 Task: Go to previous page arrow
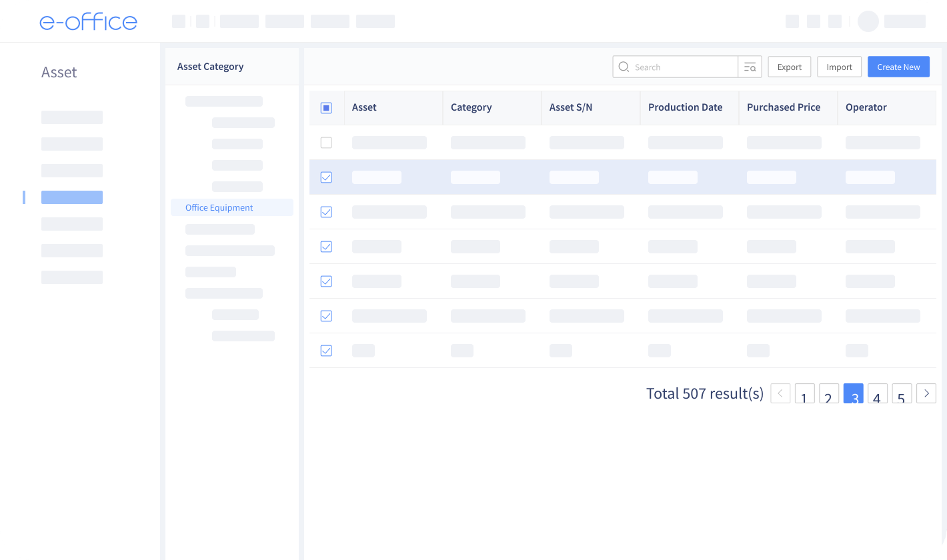(x=780, y=393)
